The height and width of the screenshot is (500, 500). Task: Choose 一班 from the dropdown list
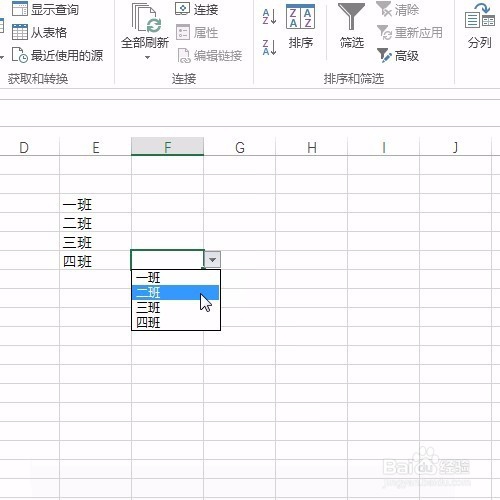click(176, 277)
